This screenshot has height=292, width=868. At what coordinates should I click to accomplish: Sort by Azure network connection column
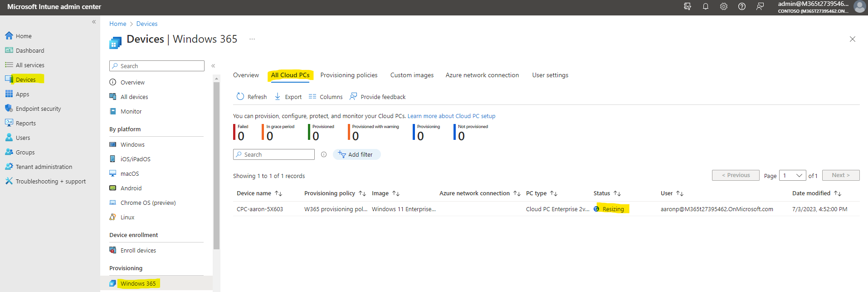(x=480, y=193)
